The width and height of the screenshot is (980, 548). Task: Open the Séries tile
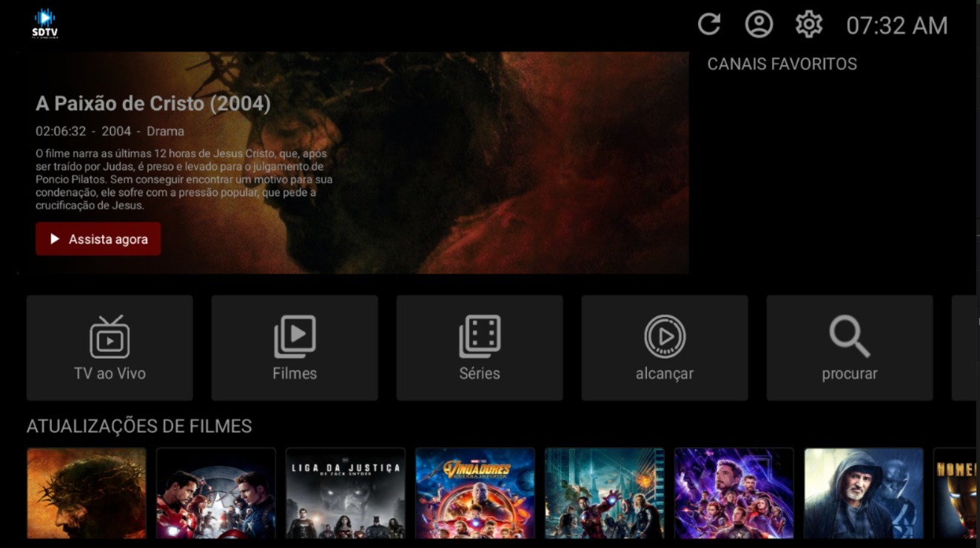tap(480, 348)
